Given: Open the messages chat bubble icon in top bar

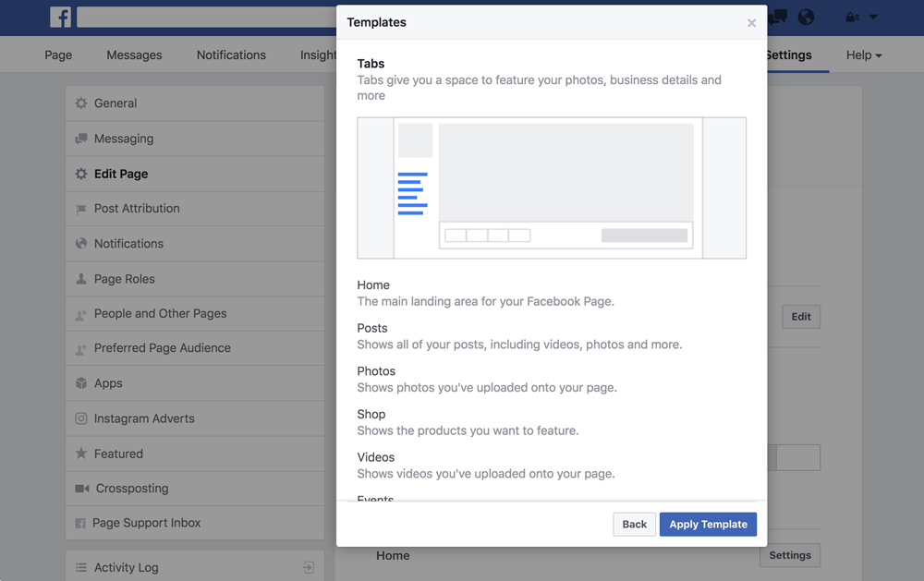Looking at the screenshot, I should click(778, 17).
